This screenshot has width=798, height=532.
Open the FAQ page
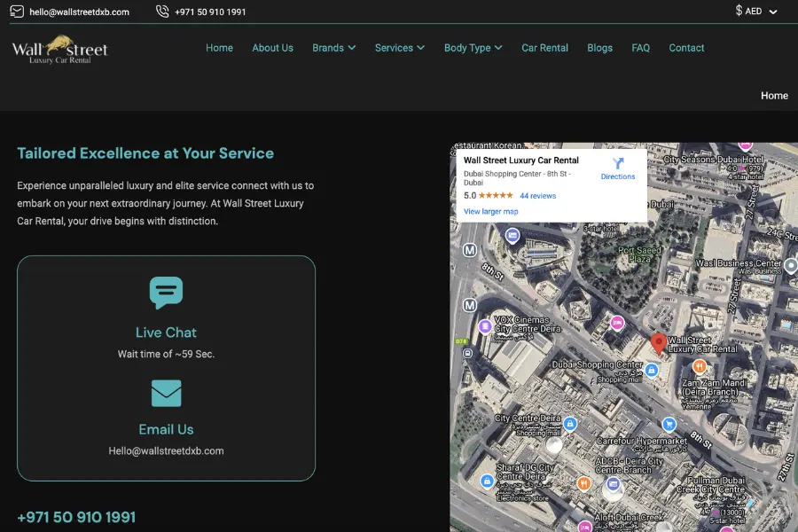[x=640, y=48]
